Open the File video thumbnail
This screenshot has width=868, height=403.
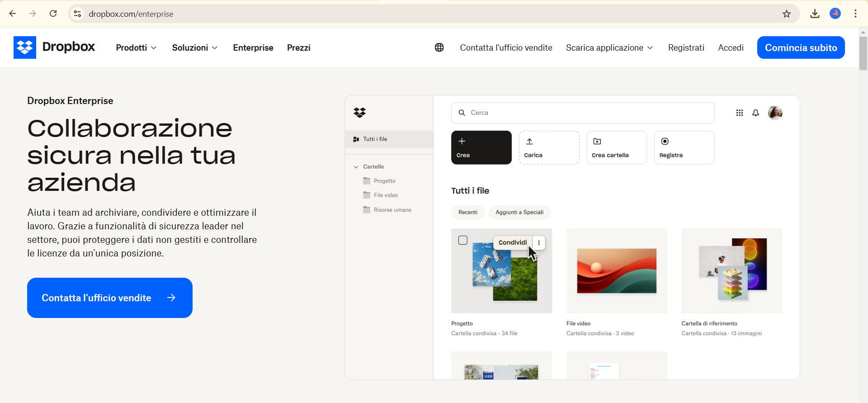point(617,270)
